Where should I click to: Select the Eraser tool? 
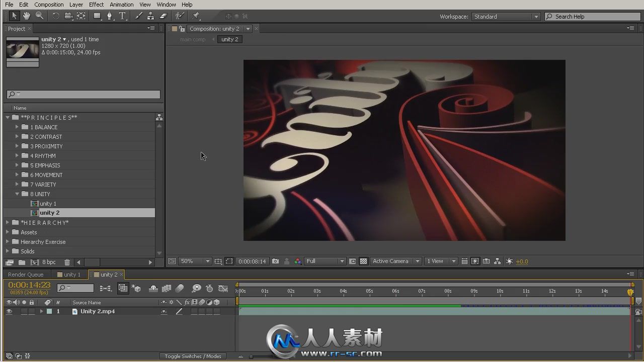click(163, 16)
